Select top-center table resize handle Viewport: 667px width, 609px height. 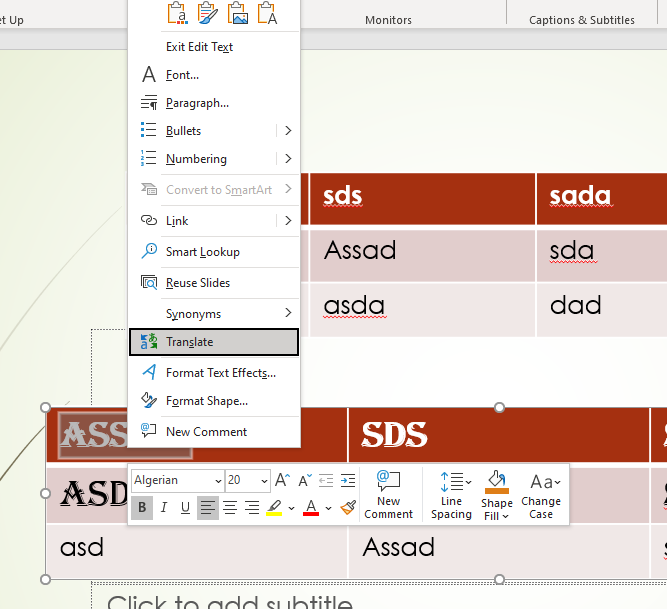499,408
